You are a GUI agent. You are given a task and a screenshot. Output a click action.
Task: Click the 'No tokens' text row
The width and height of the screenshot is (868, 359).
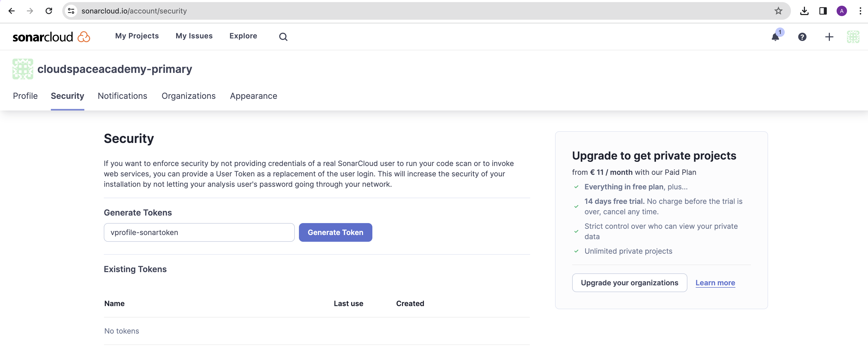click(122, 331)
